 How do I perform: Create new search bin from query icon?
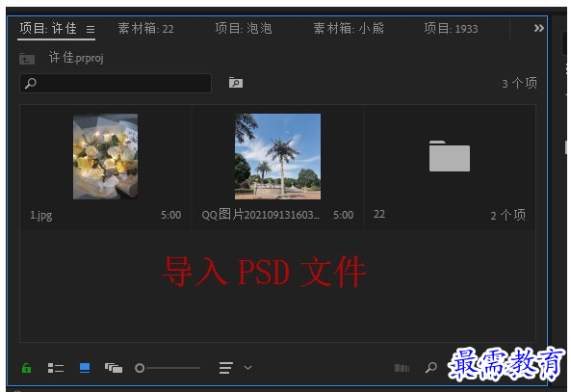point(236,83)
